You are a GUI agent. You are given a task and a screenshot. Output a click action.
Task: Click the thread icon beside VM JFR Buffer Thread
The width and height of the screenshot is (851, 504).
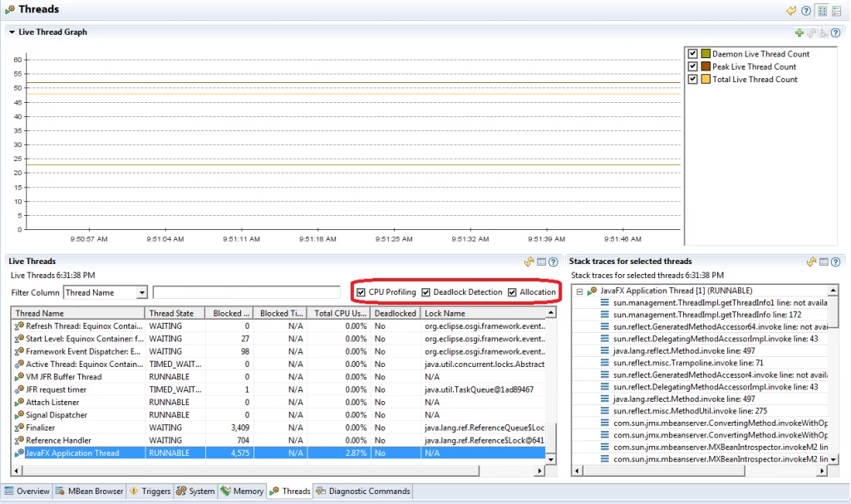tap(19, 376)
